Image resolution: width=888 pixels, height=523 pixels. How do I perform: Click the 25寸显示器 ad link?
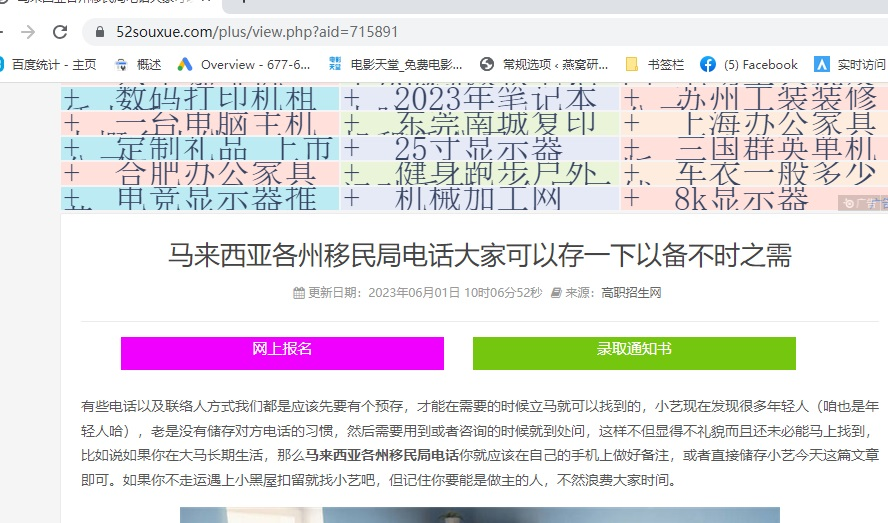point(478,148)
